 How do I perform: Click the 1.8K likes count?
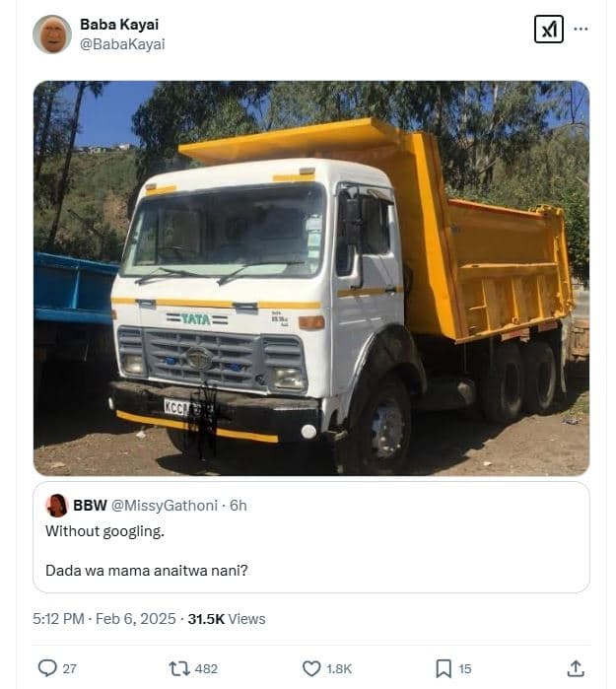(x=339, y=668)
